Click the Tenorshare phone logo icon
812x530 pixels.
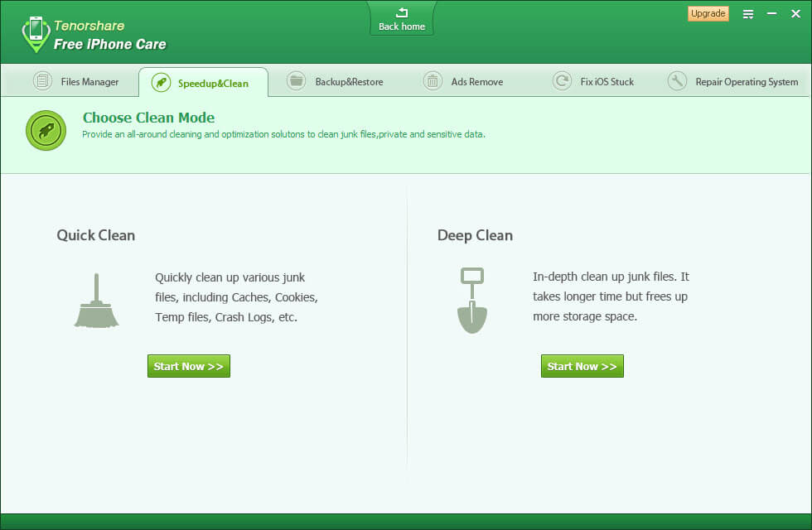click(36, 34)
